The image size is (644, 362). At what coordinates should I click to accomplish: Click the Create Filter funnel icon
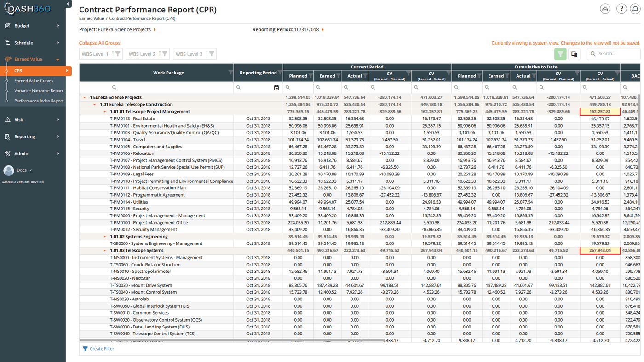(85, 349)
